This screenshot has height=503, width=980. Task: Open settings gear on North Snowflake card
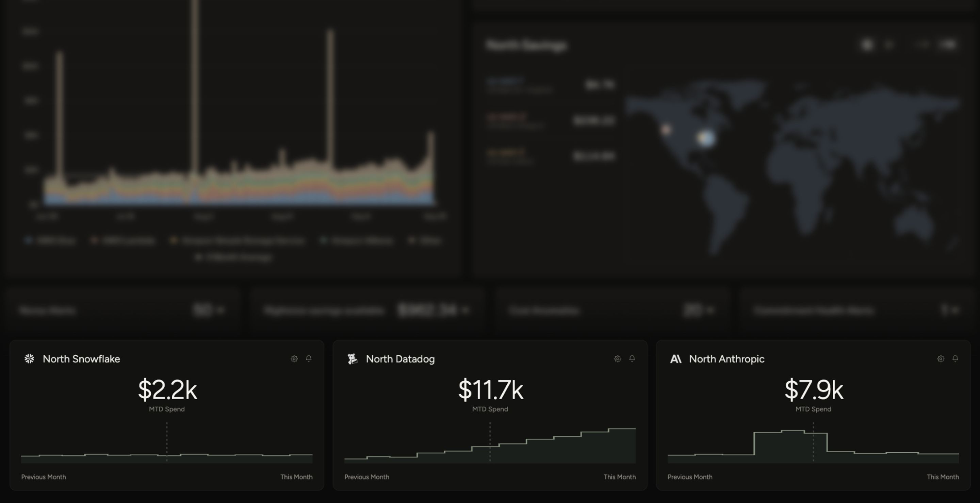coord(294,358)
